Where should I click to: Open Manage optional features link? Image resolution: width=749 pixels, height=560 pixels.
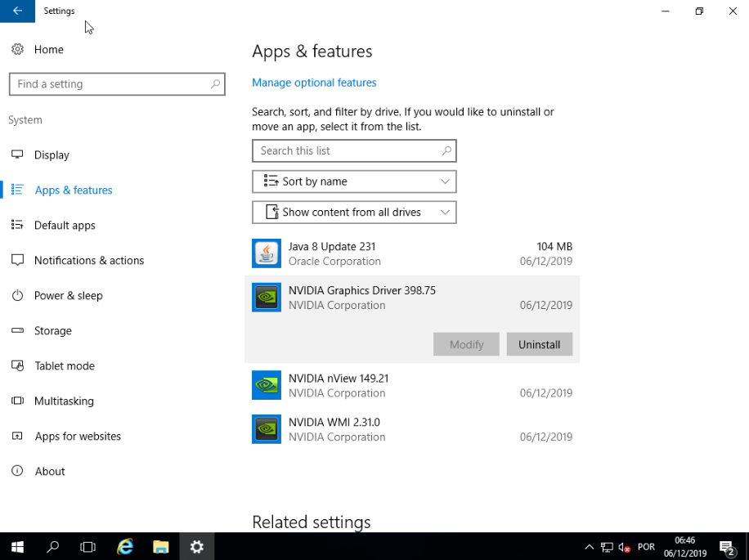point(314,83)
